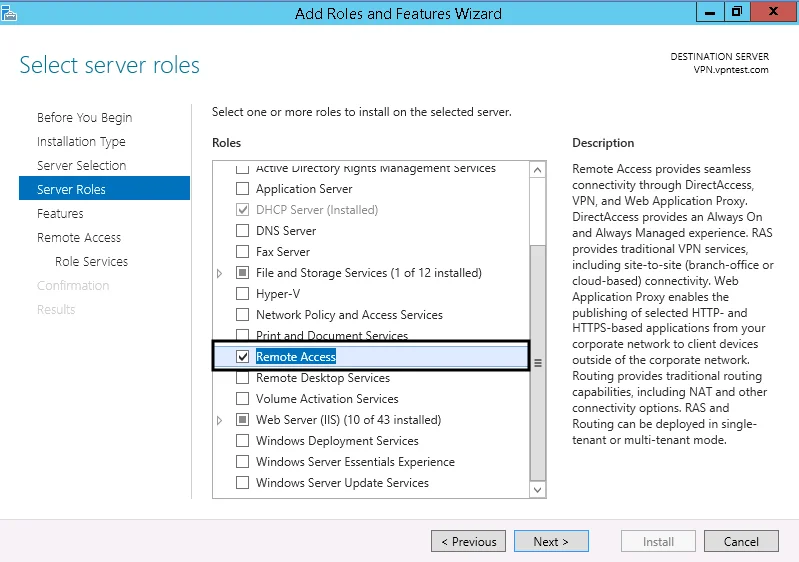The image size is (799, 562).
Task: Click the wizard icon in title bar
Action: [9, 13]
